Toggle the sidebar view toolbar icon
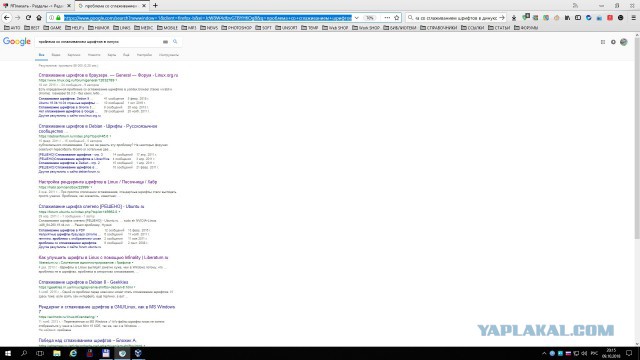The width and height of the screenshot is (640, 360). pyautogui.click(x=578, y=18)
